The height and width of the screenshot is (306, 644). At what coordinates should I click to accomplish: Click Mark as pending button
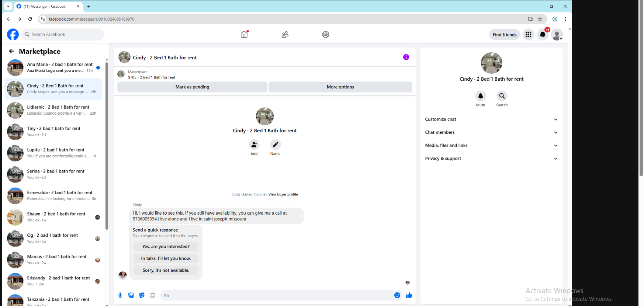(x=192, y=87)
